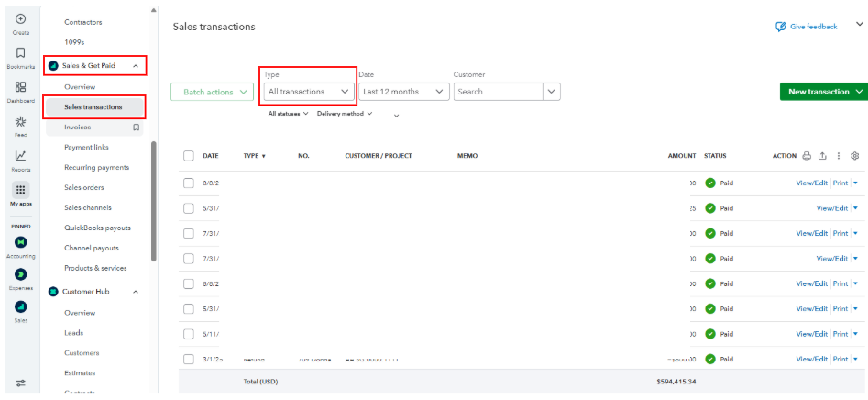Viewport: 868px width, 400px height.
Task: Open Reports chart icon
Action: tap(20, 156)
